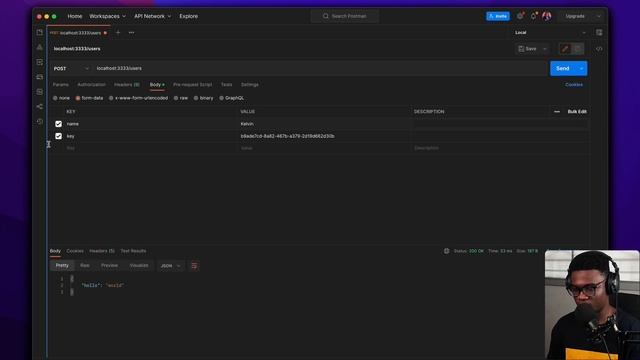Open the Upgrade dropdown arrow
Screen dimensions: 640x360
598,16
